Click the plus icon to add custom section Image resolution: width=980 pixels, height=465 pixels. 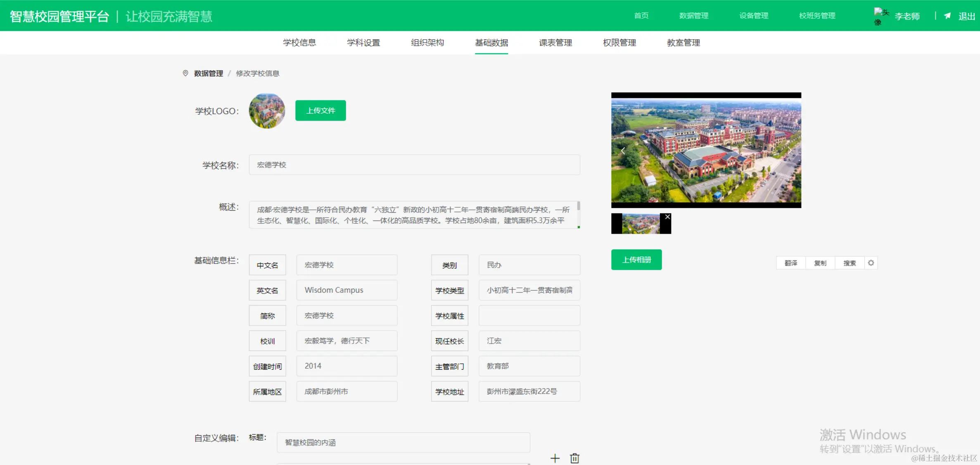(555, 458)
